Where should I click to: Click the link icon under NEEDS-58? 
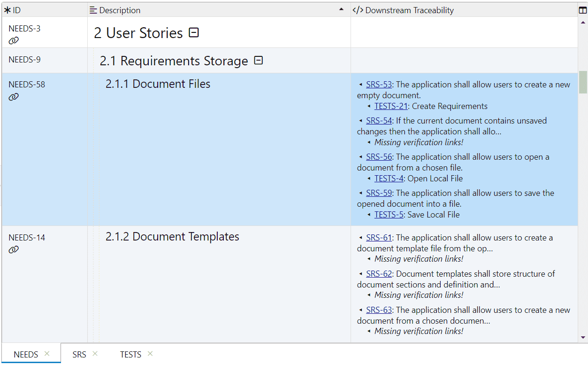[14, 97]
